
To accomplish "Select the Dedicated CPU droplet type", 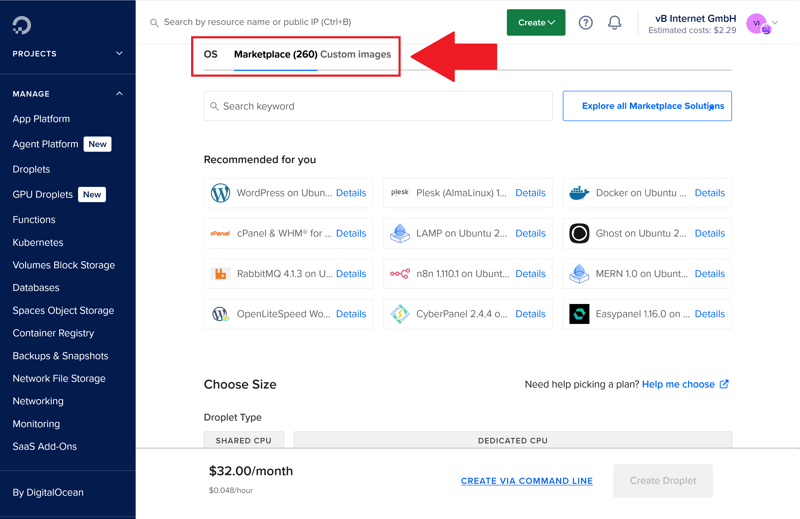I will (x=512, y=440).
